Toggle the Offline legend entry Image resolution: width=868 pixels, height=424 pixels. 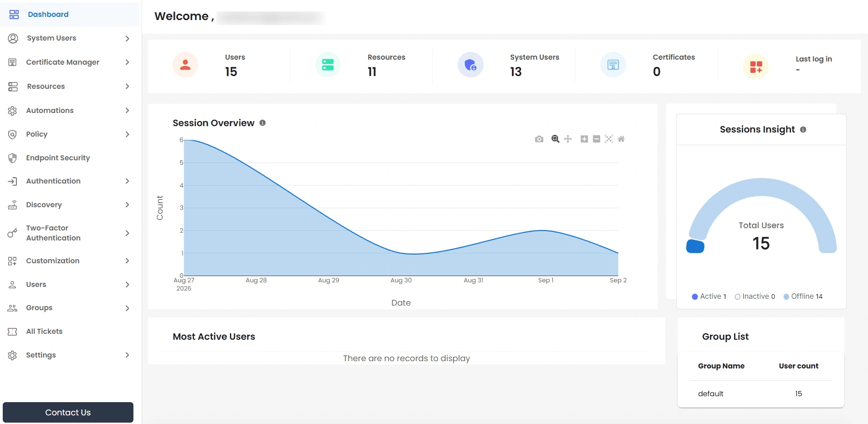(803, 296)
